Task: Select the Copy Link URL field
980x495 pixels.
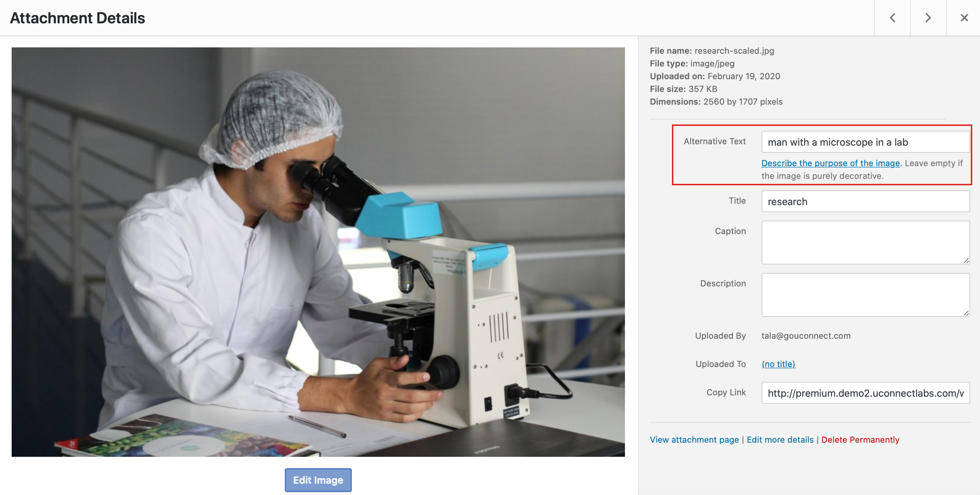Action: (x=865, y=393)
